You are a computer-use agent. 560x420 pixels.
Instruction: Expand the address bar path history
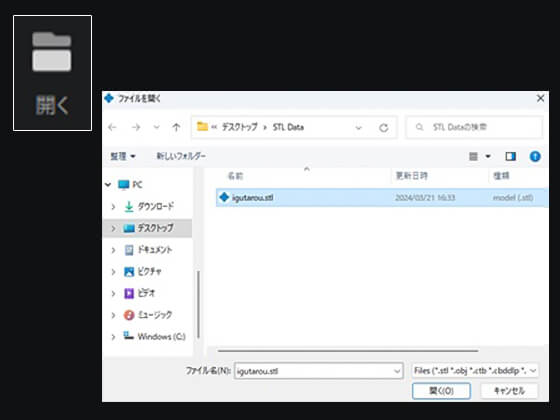359,128
